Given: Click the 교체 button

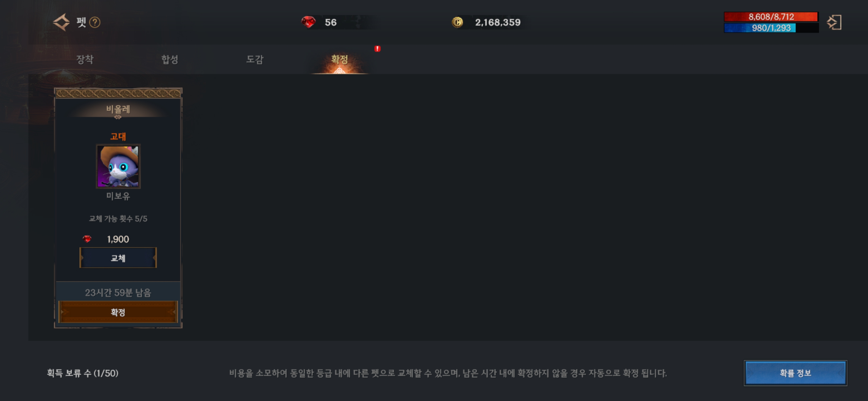Looking at the screenshot, I should pyautogui.click(x=118, y=258).
